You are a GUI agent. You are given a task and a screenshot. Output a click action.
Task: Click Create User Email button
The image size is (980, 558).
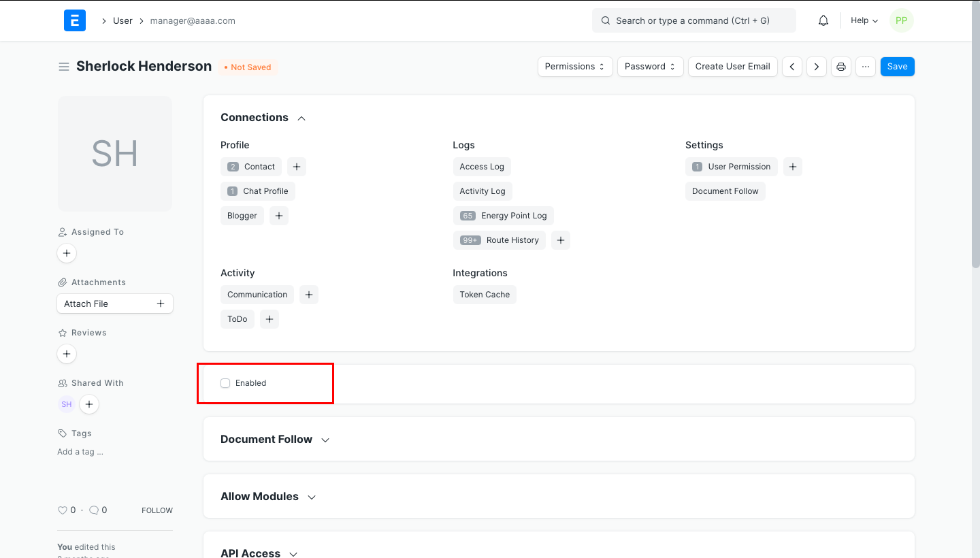click(732, 67)
